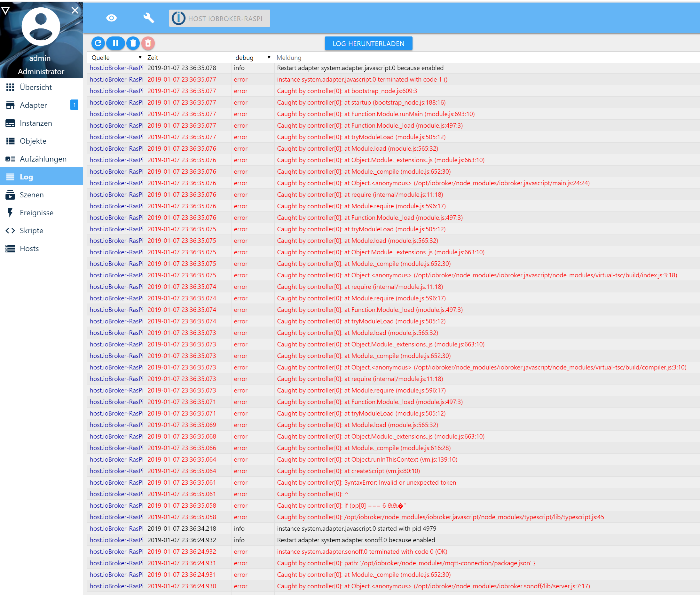
Task: Click the HOST IOBROKER-RASPI button
Action: (x=219, y=18)
